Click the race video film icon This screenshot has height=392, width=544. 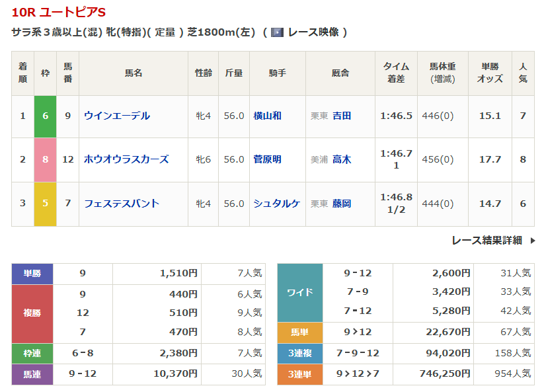tap(278, 32)
